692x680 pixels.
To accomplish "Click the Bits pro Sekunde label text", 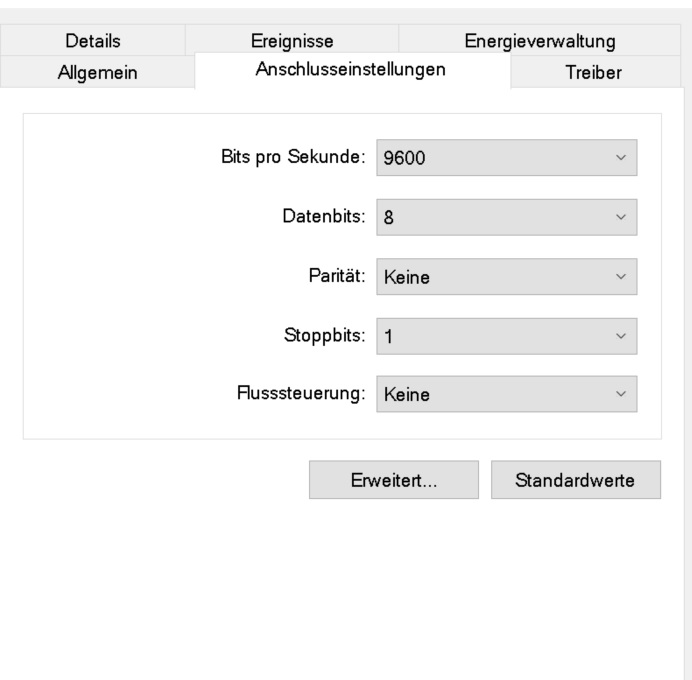I will point(293,157).
